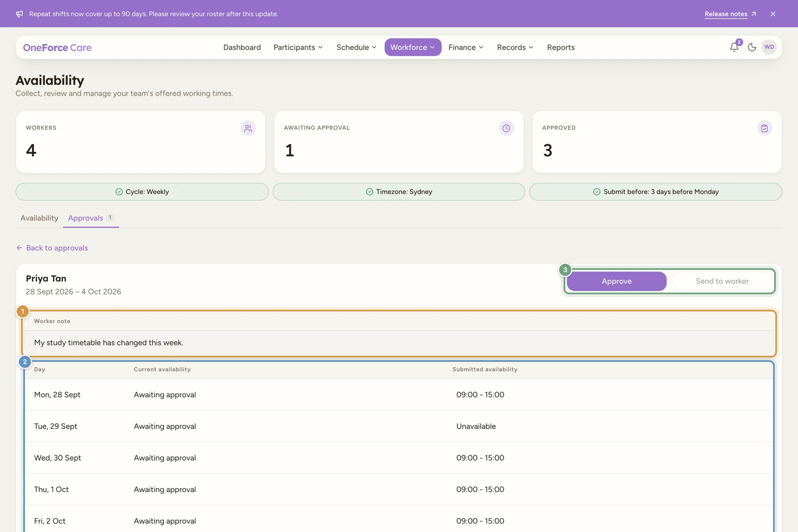Open the WD user avatar menu
798x532 pixels.
769,47
